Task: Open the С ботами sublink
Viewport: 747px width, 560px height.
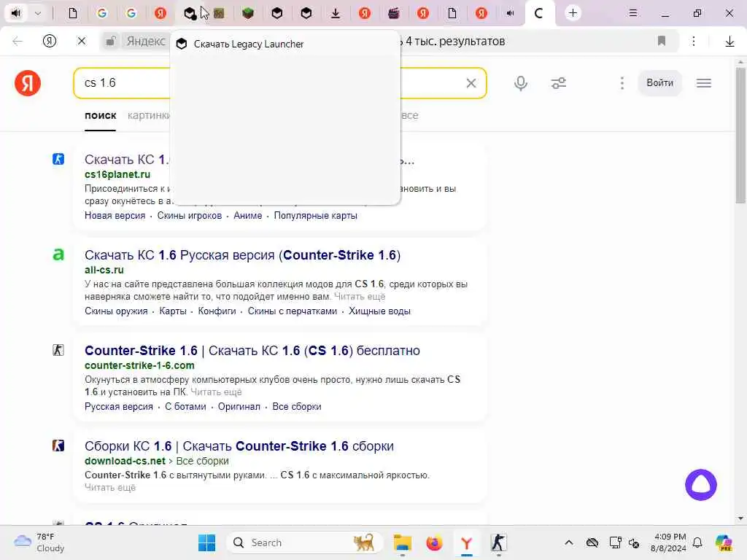Action: point(185,407)
